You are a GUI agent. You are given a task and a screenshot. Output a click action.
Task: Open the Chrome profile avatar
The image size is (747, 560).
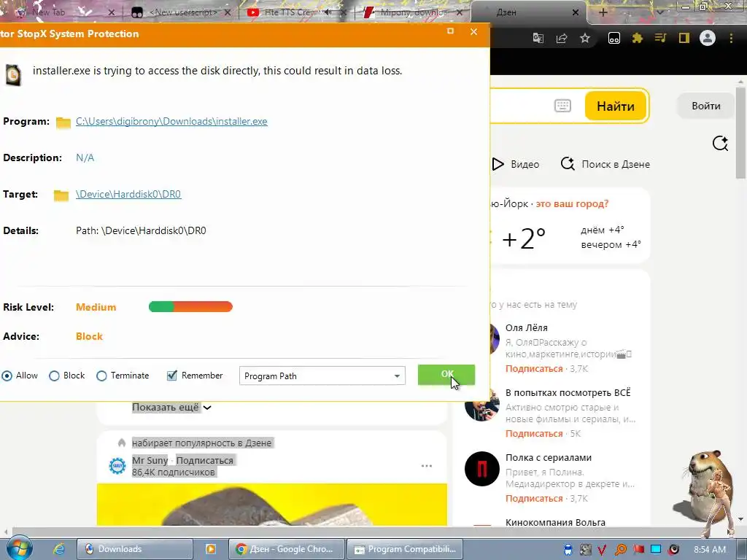pos(708,38)
